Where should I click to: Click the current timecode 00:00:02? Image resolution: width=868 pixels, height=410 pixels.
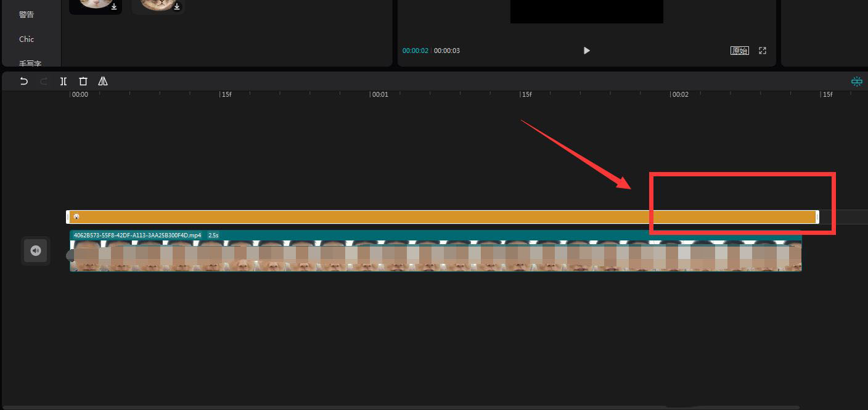[x=416, y=51]
